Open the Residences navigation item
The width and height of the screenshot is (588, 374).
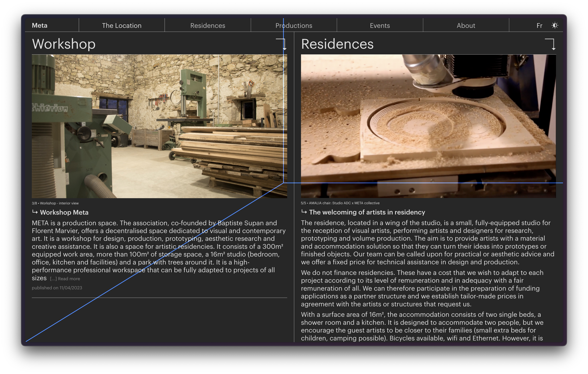point(208,25)
